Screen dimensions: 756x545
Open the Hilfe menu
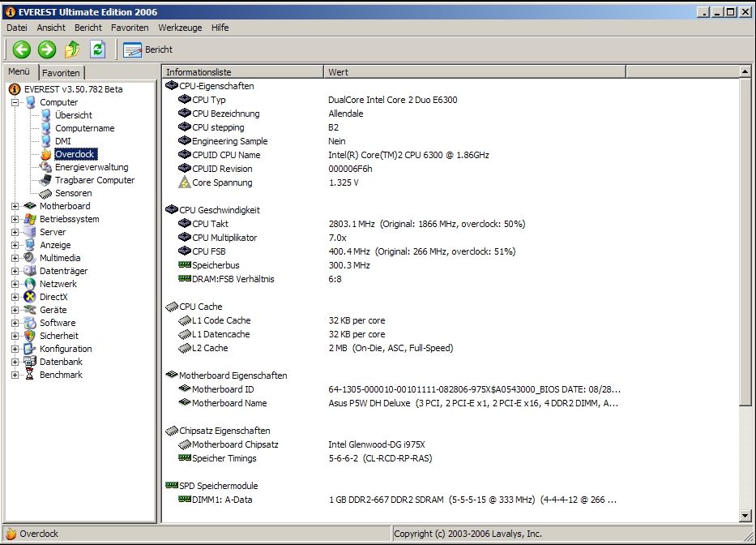(x=220, y=28)
